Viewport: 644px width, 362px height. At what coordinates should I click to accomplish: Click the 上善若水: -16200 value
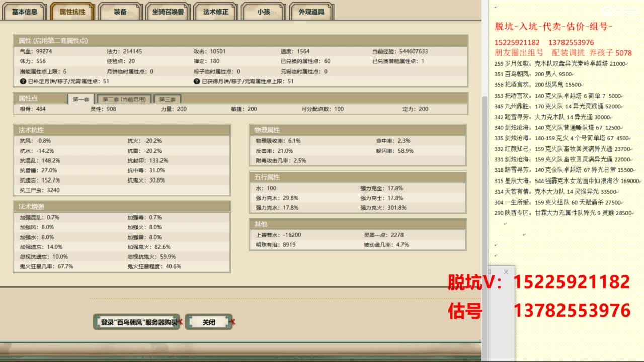point(278,235)
